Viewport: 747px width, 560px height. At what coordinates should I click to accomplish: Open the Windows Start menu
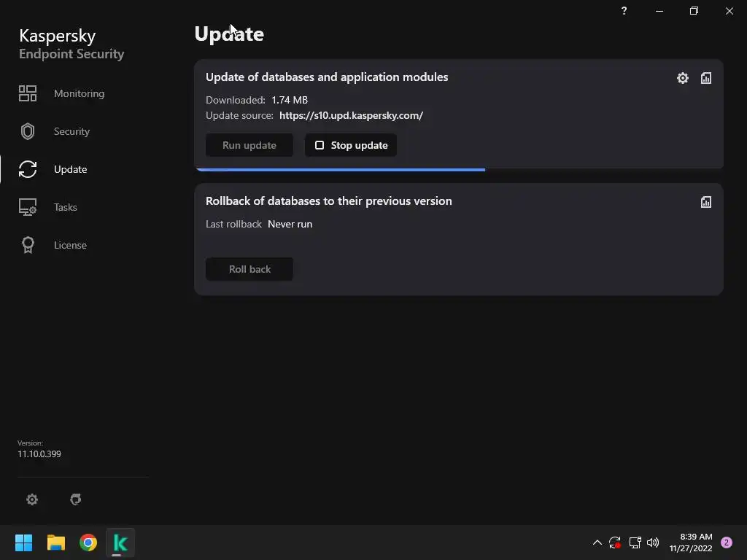23,542
